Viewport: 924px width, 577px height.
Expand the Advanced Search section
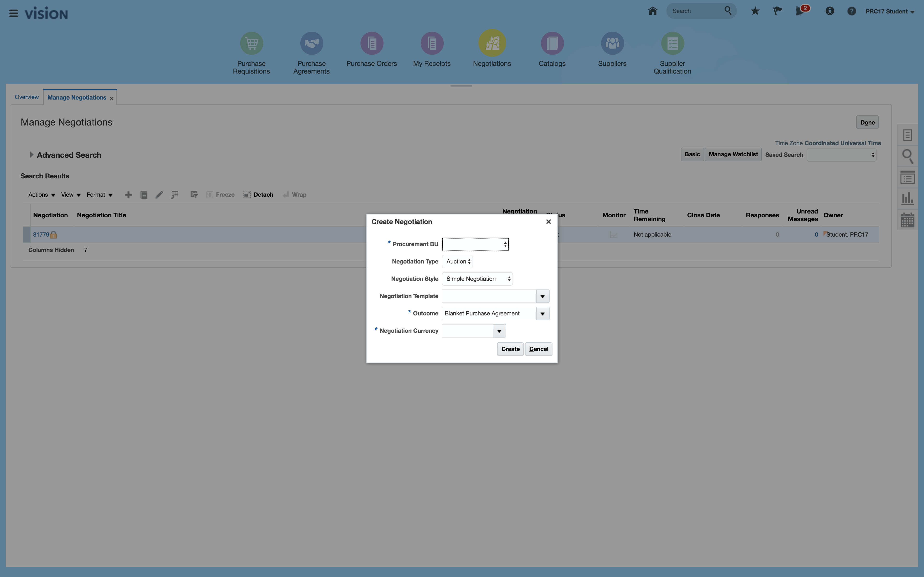[x=31, y=155]
